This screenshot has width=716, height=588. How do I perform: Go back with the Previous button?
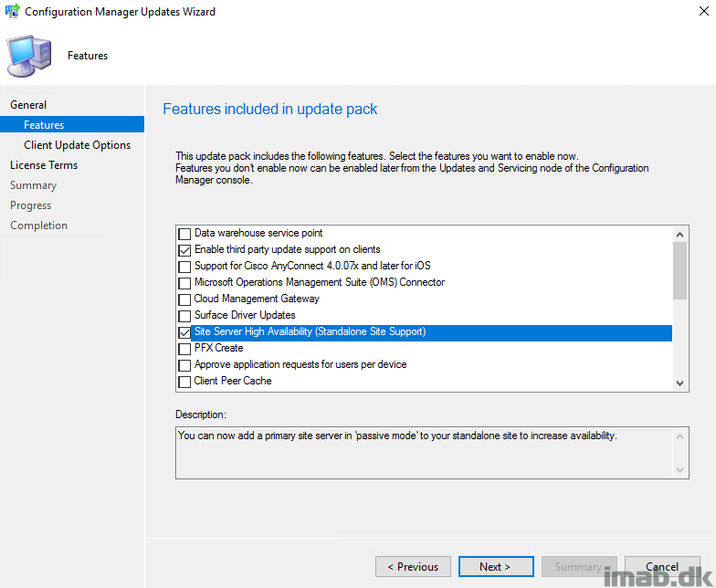(413, 566)
